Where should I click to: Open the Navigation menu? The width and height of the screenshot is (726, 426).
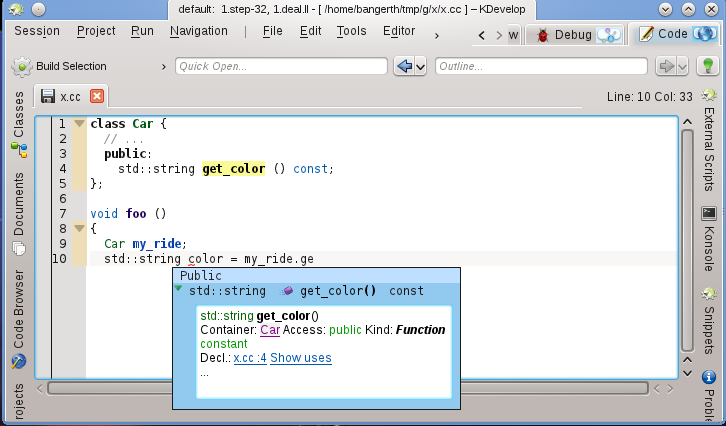tap(198, 31)
